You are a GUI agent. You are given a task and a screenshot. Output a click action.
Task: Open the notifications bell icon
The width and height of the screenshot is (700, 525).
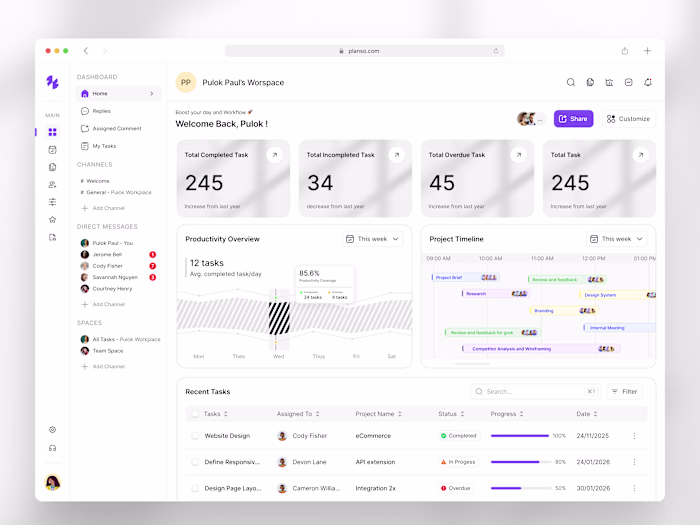pyautogui.click(x=648, y=82)
